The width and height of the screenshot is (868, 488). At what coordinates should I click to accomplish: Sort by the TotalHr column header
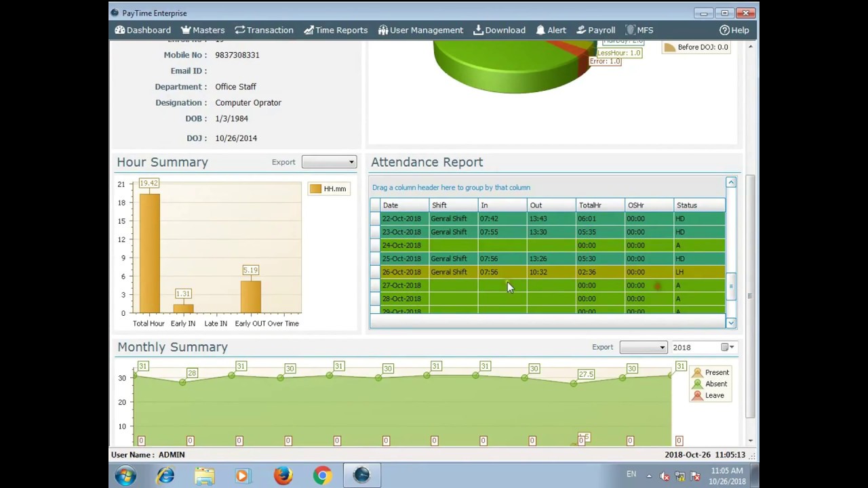pyautogui.click(x=600, y=205)
